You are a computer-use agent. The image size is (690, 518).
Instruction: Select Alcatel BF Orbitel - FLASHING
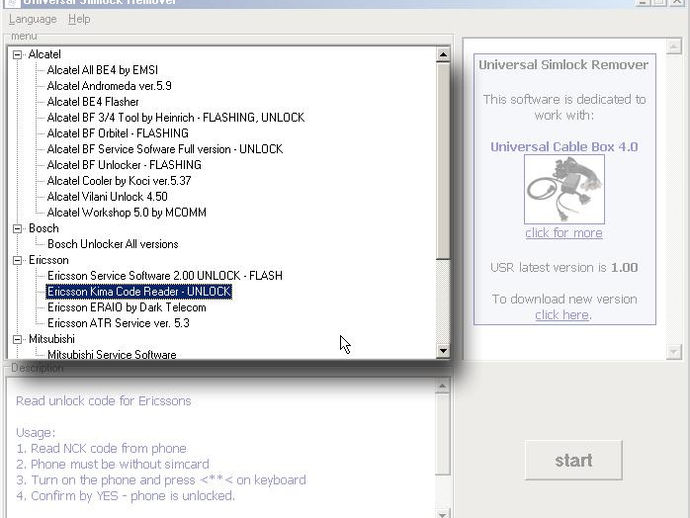click(117, 133)
